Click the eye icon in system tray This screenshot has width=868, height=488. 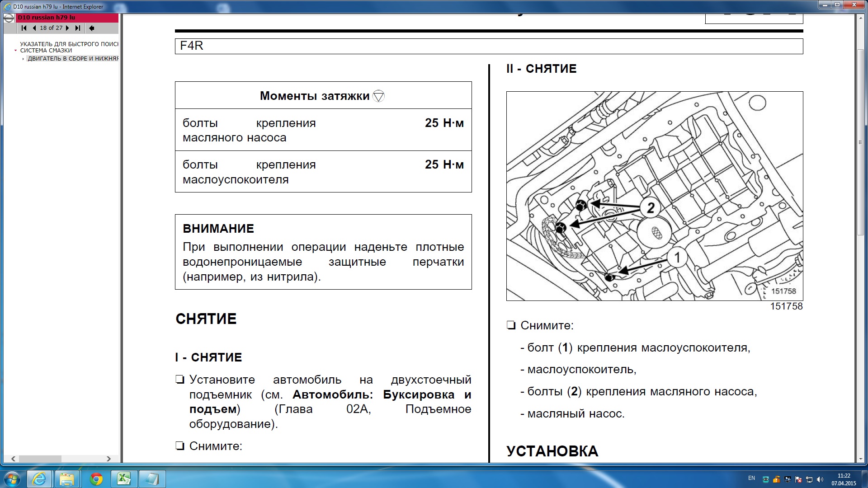point(765,479)
